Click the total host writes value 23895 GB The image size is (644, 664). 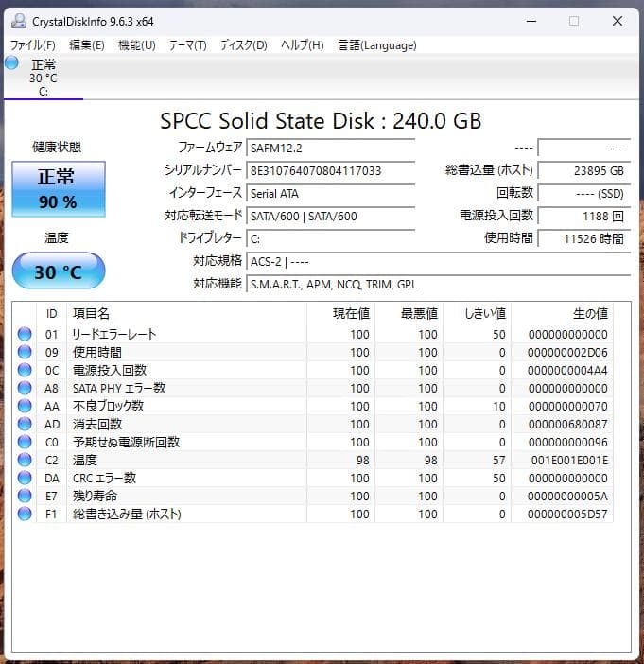click(x=583, y=170)
